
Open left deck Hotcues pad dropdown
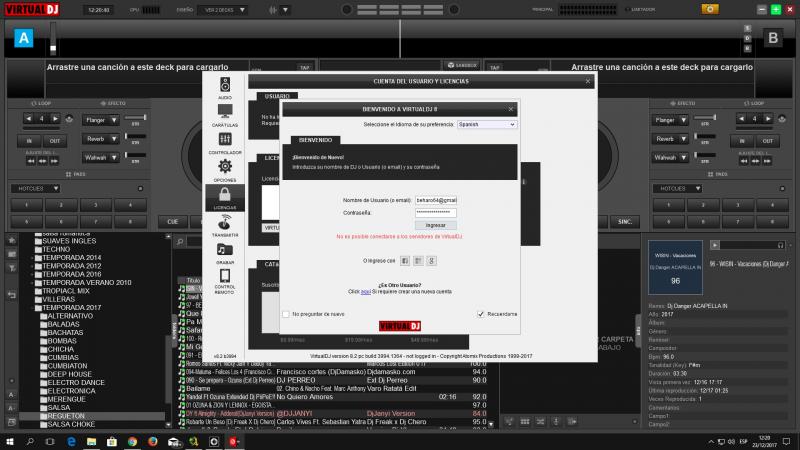(36, 189)
